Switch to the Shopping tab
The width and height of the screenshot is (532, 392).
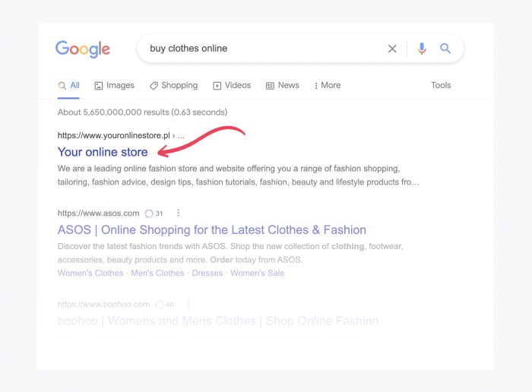pyautogui.click(x=174, y=85)
